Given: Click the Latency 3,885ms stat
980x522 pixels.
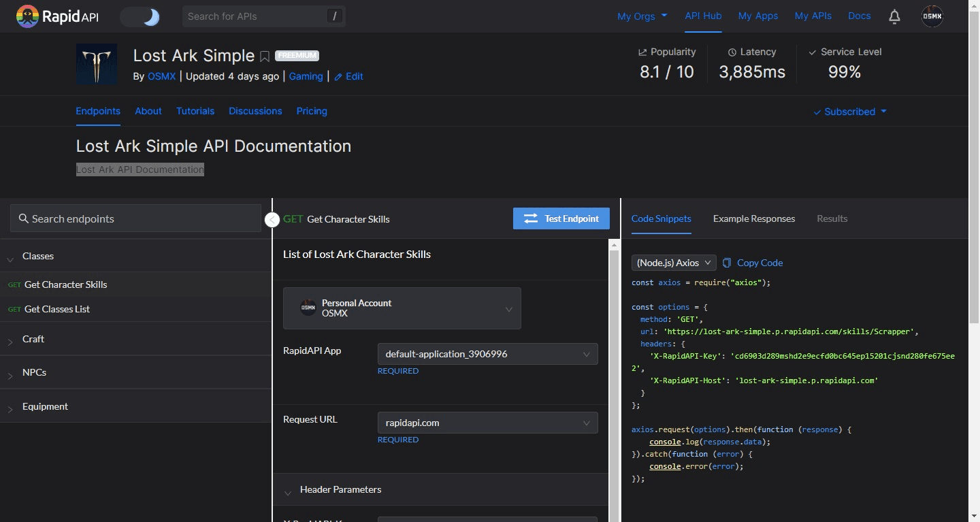Looking at the screenshot, I should point(752,64).
